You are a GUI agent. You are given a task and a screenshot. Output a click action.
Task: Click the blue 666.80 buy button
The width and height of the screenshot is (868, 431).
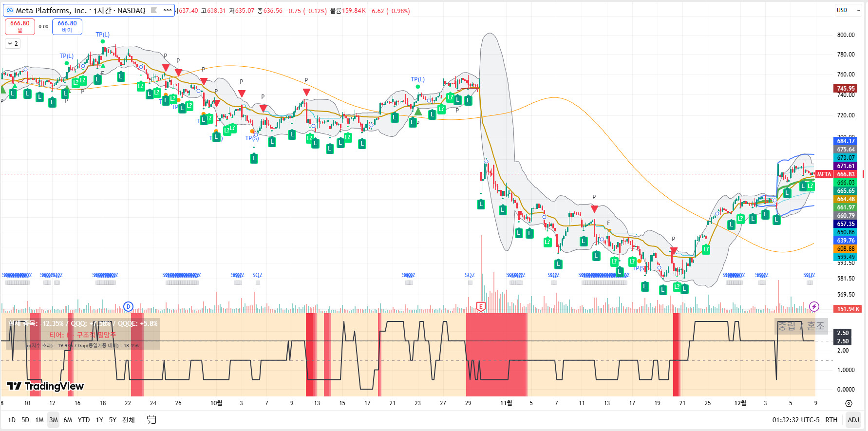(67, 26)
